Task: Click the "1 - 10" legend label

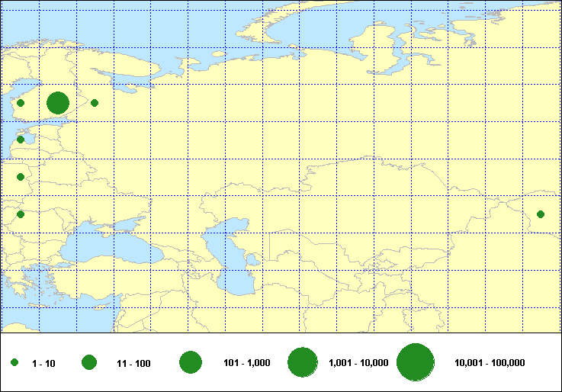Action: coord(44,364)
